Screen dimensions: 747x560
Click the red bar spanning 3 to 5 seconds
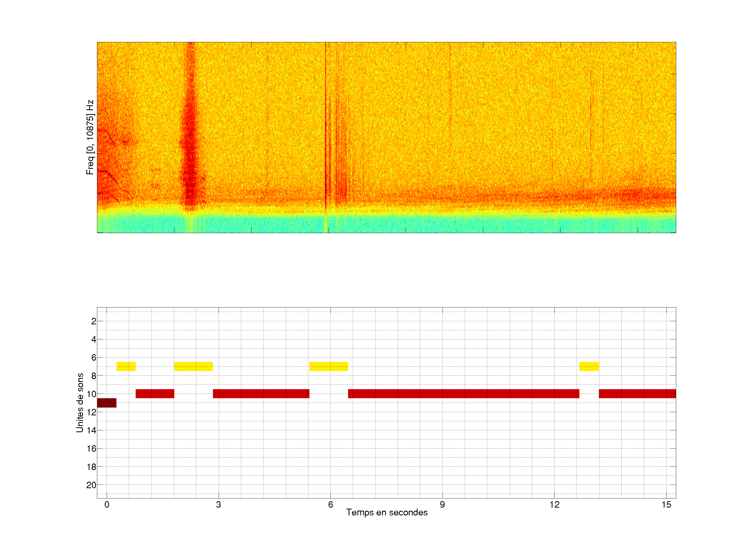[x=261, y=394]
